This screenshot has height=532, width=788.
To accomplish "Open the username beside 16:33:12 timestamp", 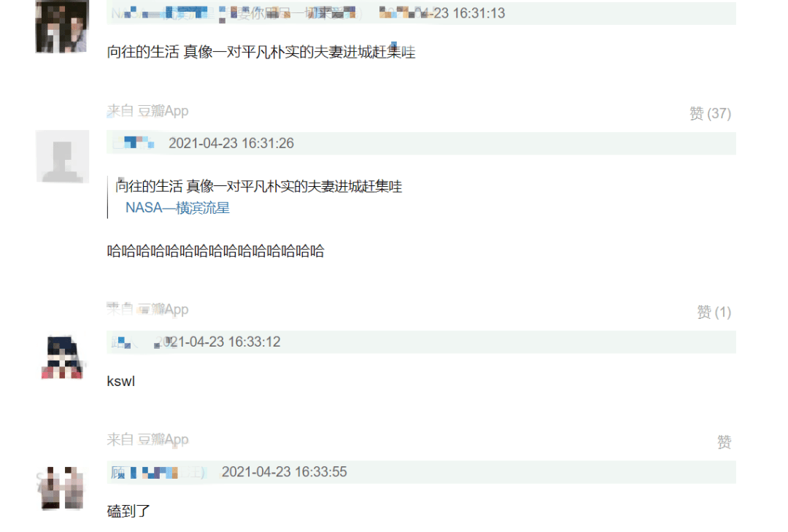I will pos(122,342).
